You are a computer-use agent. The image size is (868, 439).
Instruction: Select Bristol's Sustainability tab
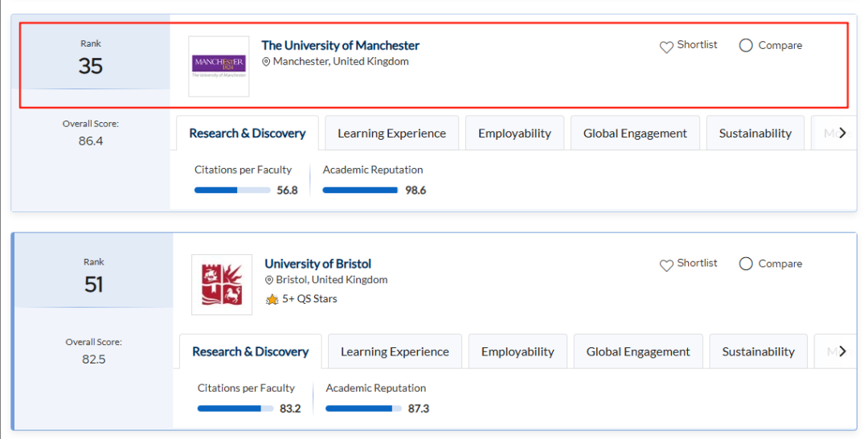point(759,351)
